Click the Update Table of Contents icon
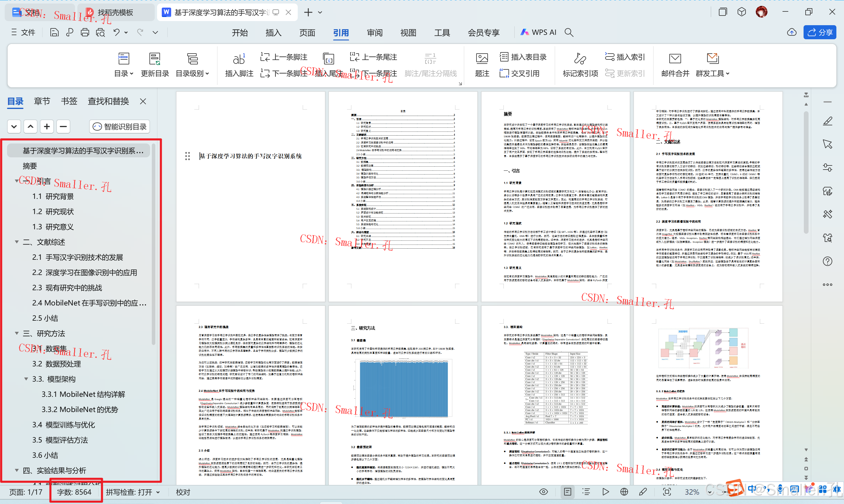 click(155, 59)
